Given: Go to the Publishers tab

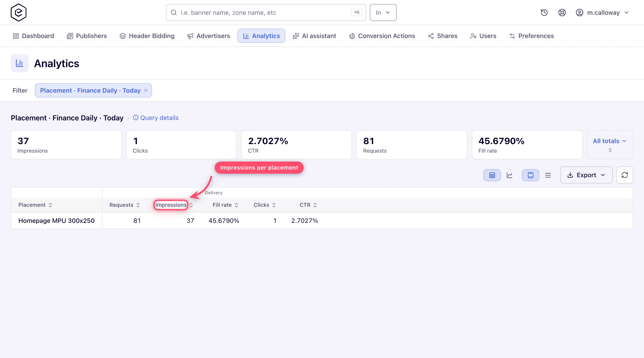Looking at the screenshot, I should [87, 36].
